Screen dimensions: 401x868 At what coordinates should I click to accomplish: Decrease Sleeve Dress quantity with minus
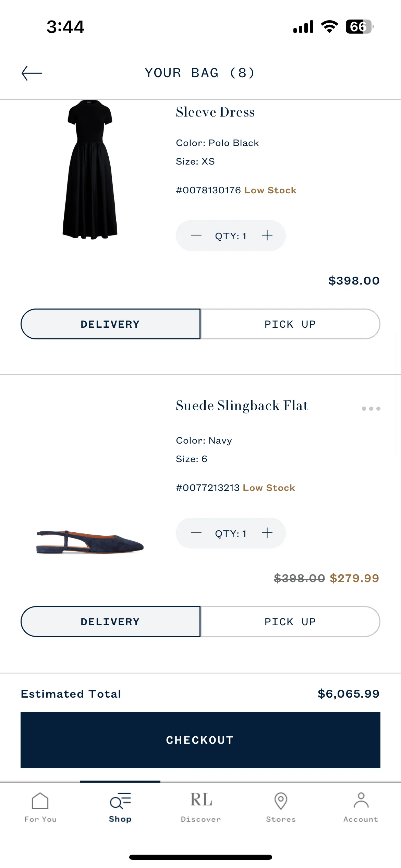tap(196, 236)
